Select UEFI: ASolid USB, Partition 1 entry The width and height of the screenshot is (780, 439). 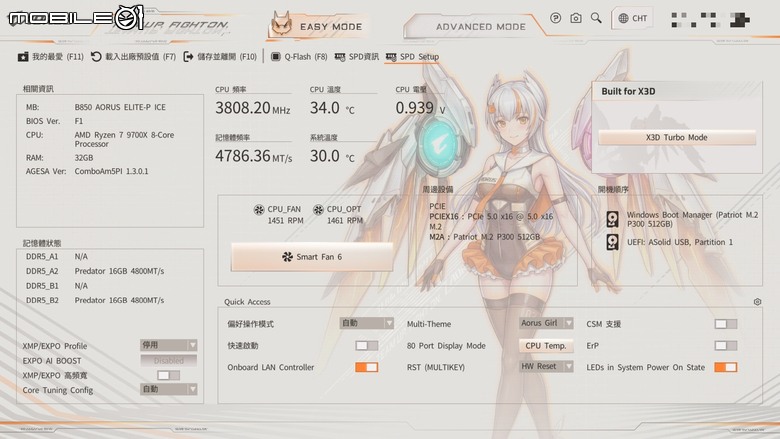pyautogui.click(x=680, y=242)
